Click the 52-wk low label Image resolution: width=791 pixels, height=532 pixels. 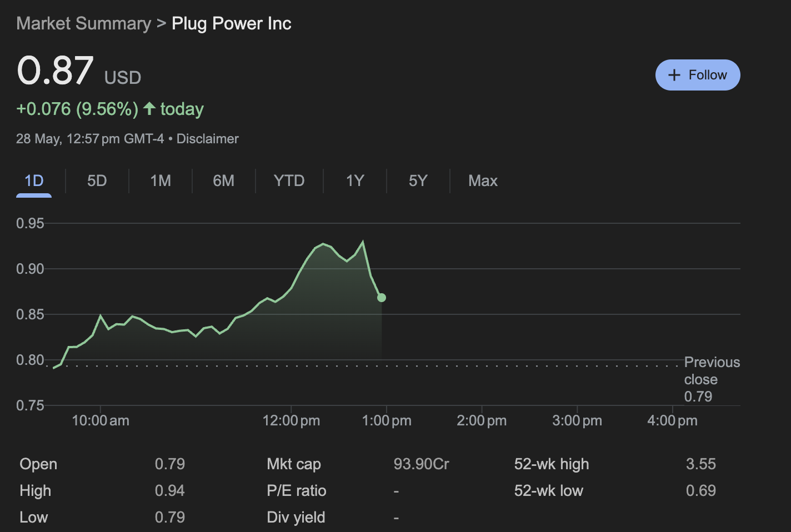click(549, 490)
